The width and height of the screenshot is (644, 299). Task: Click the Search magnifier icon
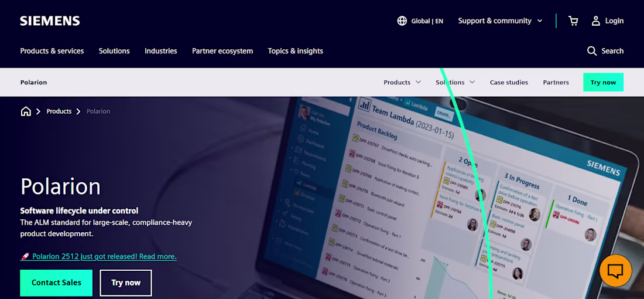(592, 51)
